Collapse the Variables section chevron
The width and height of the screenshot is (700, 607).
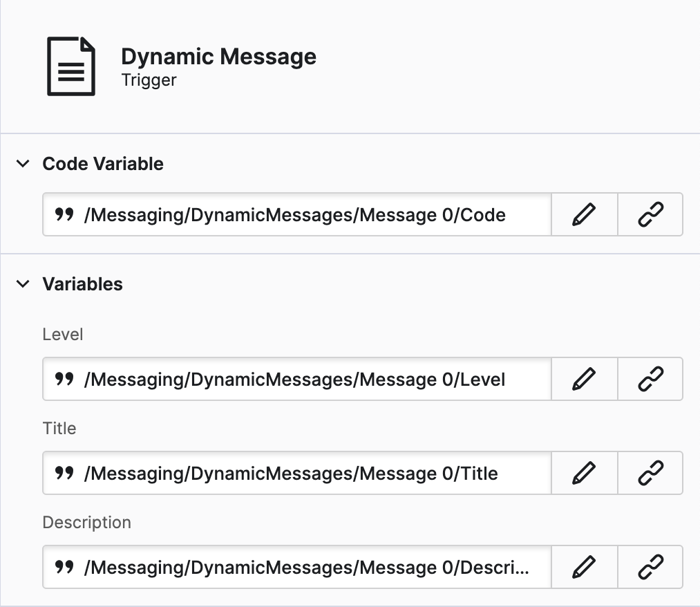[x=23, y=284]
